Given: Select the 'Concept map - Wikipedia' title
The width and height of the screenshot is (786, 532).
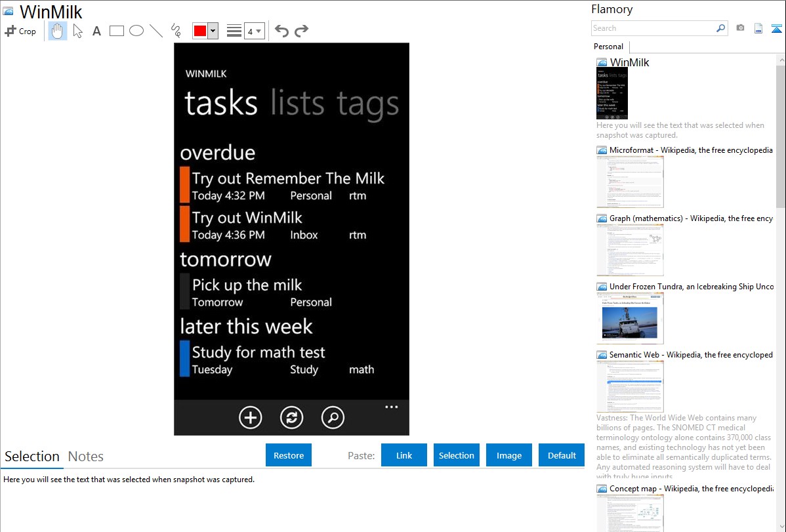Looking at the screenshot, I should point(692,488).
